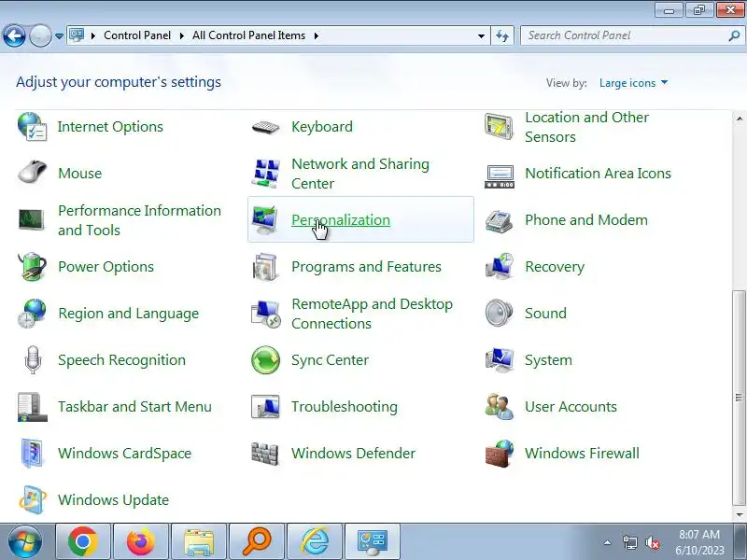Image resolution: width=747 pixels, height=560 pixels.
Task: Open the Programs and Features icon
Action: point(265,267)
